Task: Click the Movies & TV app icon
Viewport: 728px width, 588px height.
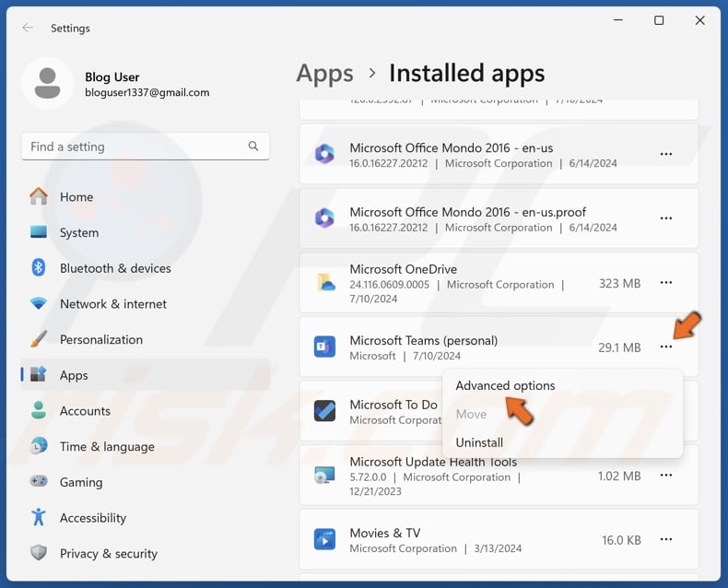Action: point(324,539)
